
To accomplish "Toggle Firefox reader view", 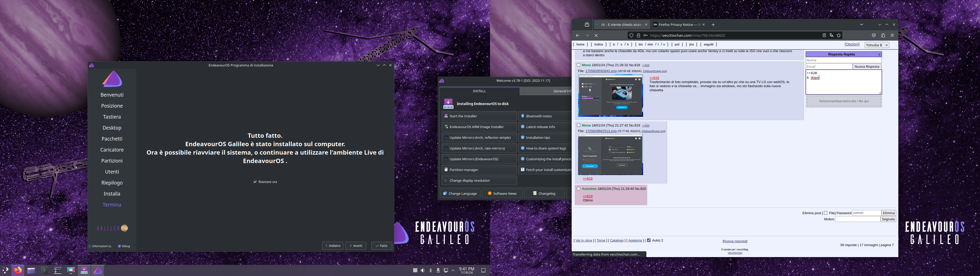I will click(824, 36).
